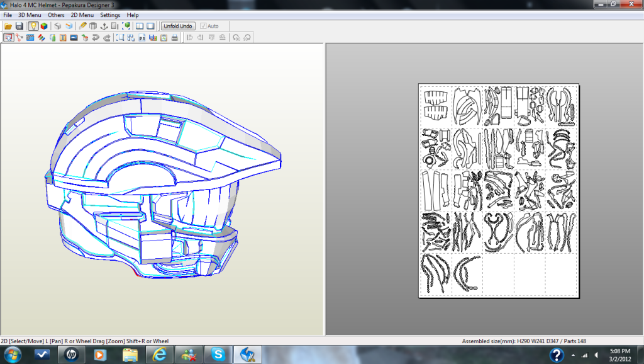Click the Undo curved arrow icon
This screenshot has width=644, height=364.
click(96, 37)
